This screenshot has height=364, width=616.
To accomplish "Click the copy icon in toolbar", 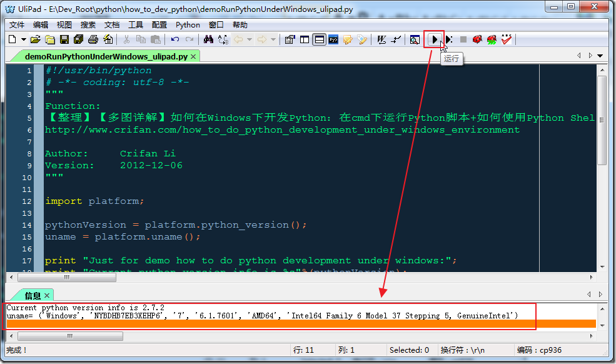I will 141,39.
